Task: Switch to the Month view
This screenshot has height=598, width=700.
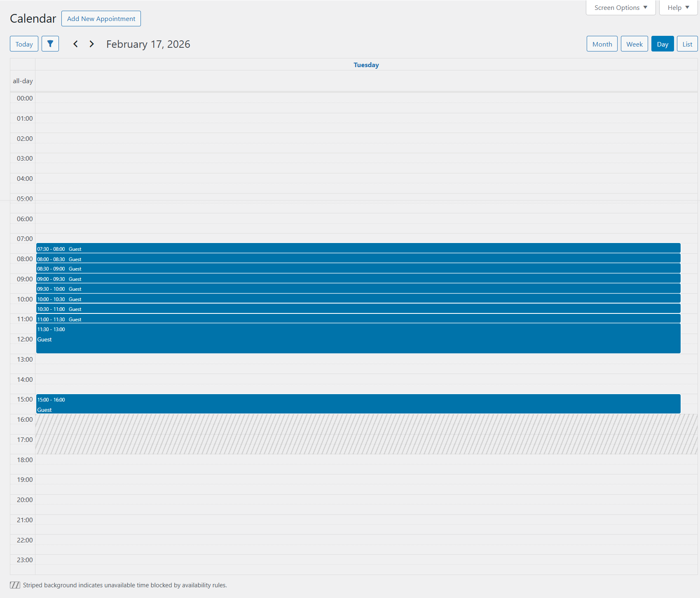Action: coord(602,44)
